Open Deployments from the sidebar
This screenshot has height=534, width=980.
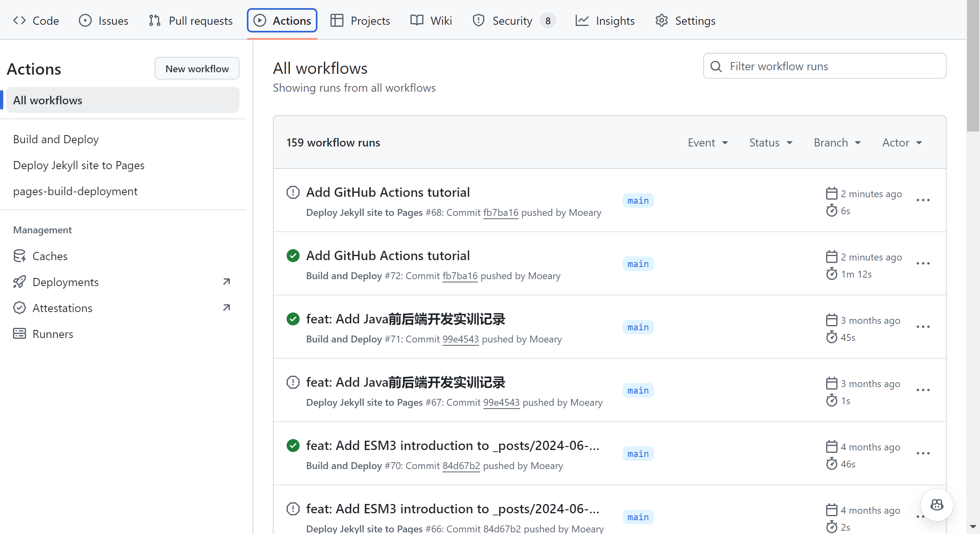pyautogui.click(x=65, y=282)
